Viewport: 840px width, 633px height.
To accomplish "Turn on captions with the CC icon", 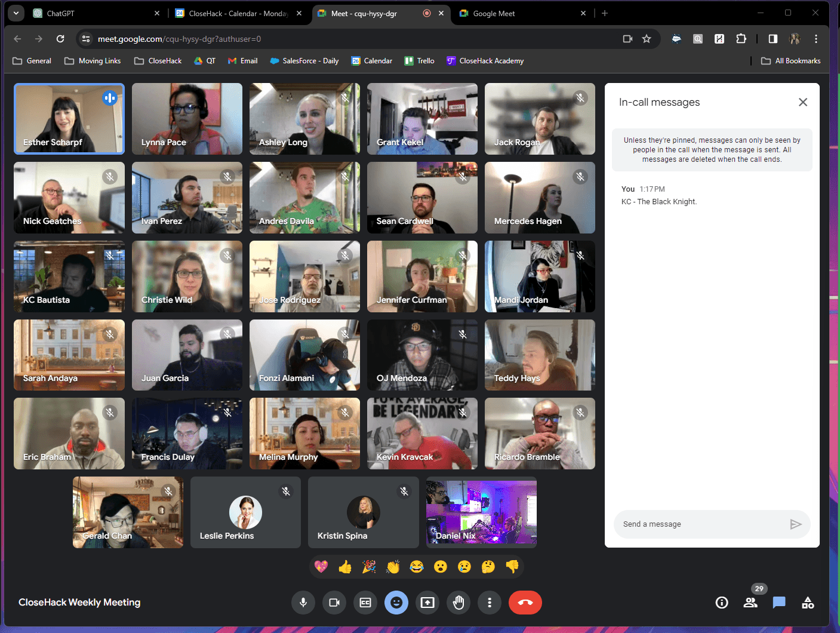I will click(x=365, y=603).
